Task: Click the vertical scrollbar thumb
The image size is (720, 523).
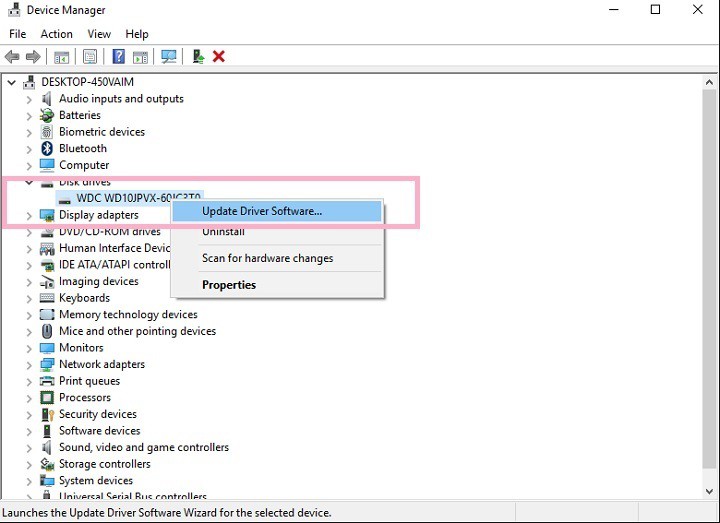Action: pos(709,279)
